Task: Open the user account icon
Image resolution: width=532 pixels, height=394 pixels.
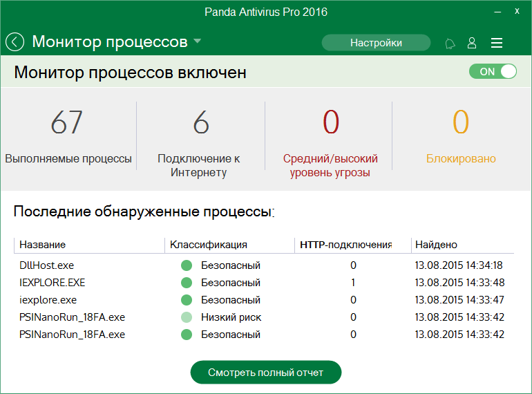Action: [x=472, y=43]
